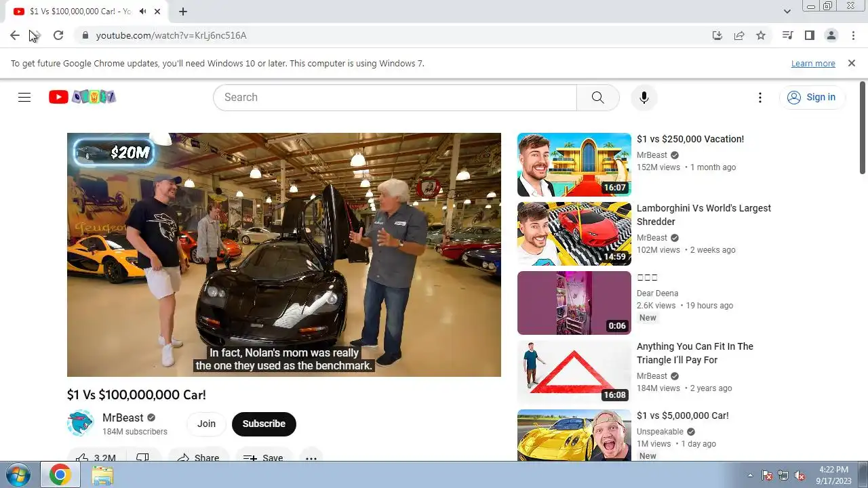Open Chrome profile avatar icon

tap(831, 35)
